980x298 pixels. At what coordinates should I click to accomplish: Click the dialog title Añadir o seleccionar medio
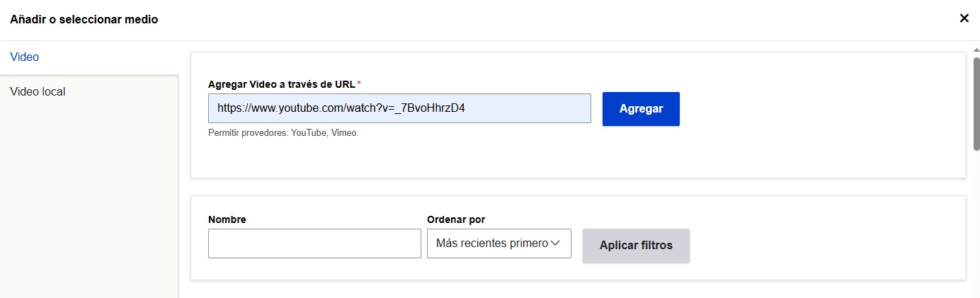(x=84, y=19)
